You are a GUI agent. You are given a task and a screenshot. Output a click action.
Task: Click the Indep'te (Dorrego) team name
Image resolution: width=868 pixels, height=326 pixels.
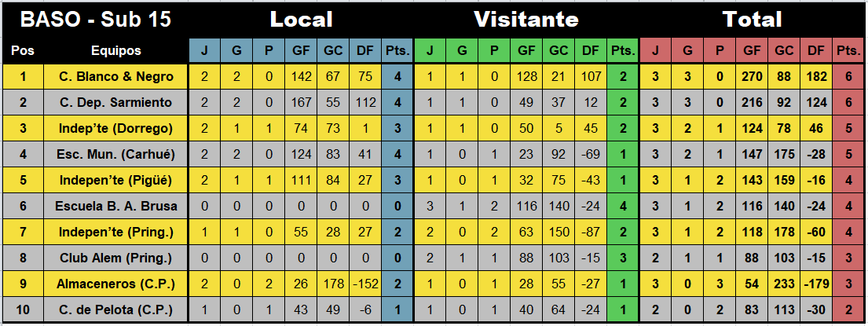(x=115, y=128)
